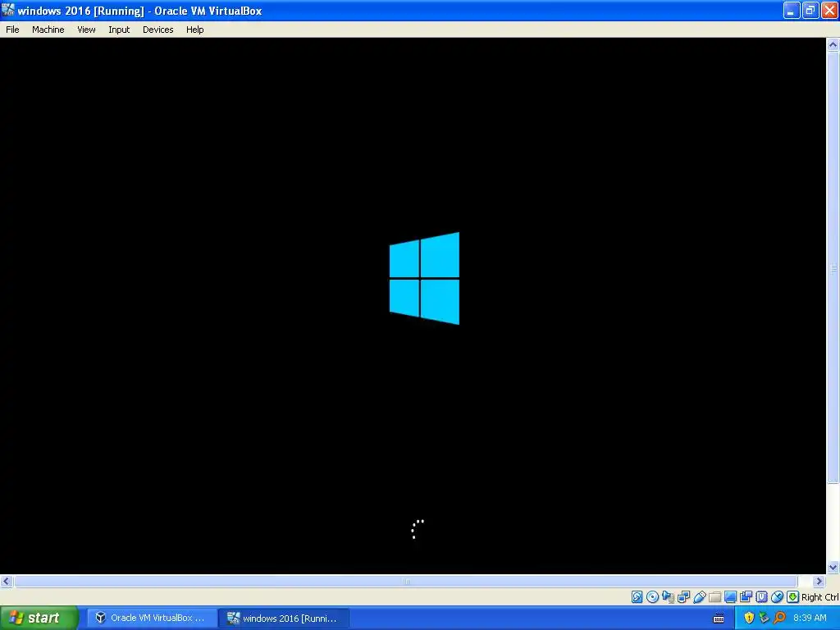Open the audio status indicator
This screenshot has height=630, width=840.
(x=668, y=597)
